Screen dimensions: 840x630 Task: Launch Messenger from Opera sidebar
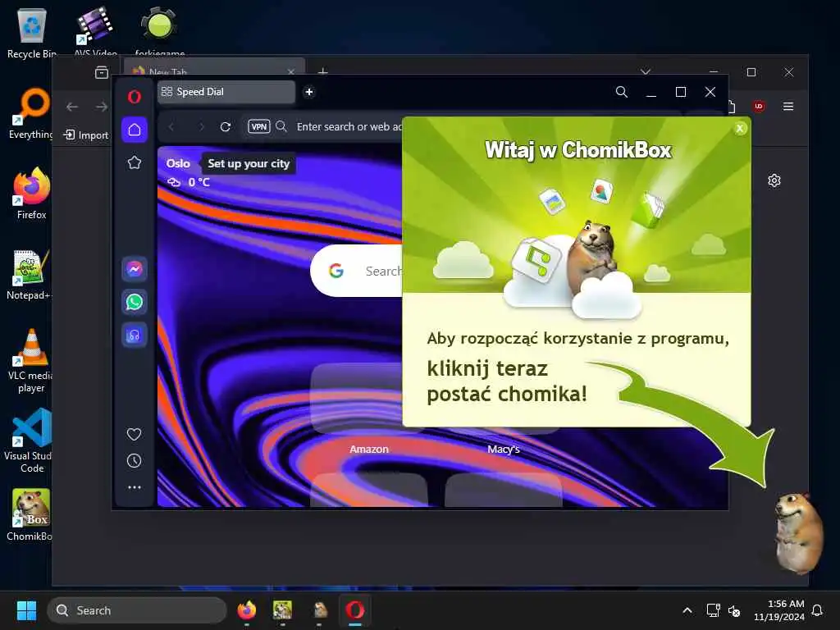tap(135, 268)
